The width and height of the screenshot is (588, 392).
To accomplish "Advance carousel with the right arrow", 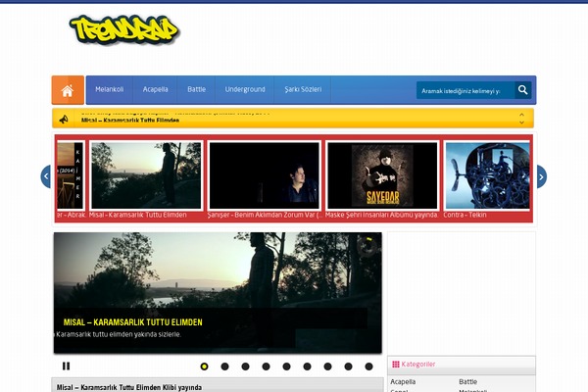I will coord(541,176).
